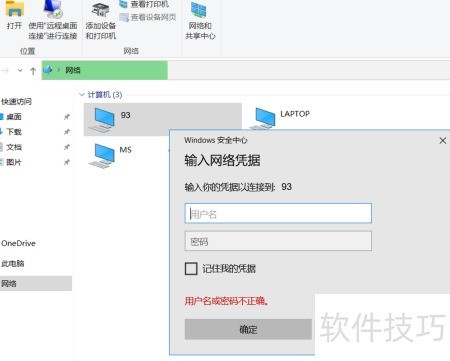This screenshot has width=450, height=361.
Task: Go up one level with the up arrow
Action: pyautogui.click(x=33, y=71)
